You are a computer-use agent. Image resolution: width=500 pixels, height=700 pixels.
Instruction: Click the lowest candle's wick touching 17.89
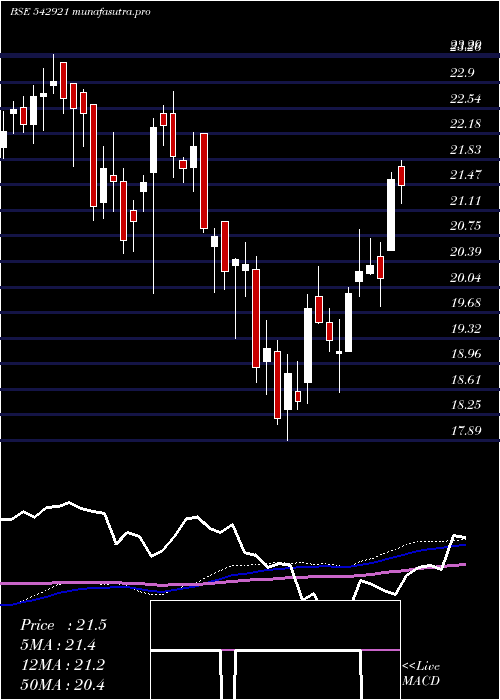click(x=288, y=425)
